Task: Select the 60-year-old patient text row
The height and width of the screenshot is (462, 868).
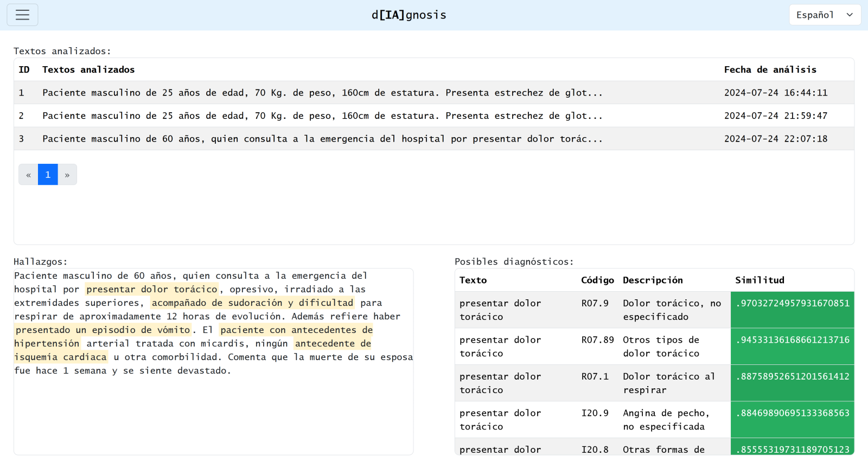Action: [x=322, y=139]
